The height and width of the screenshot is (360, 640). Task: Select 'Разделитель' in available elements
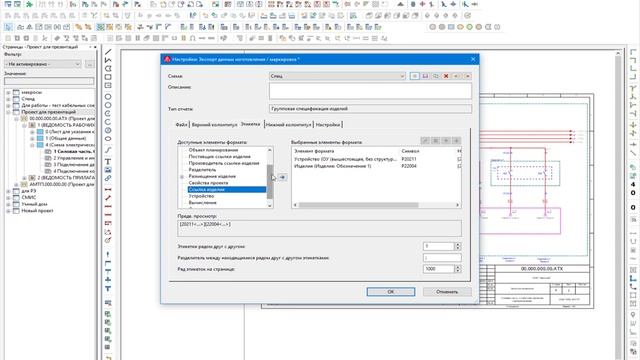tap(202, 170)
